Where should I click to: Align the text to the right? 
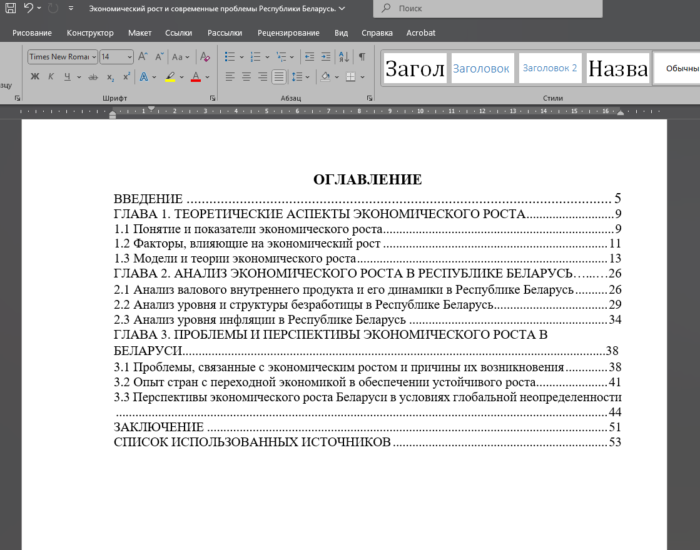(x=262, y=77)
